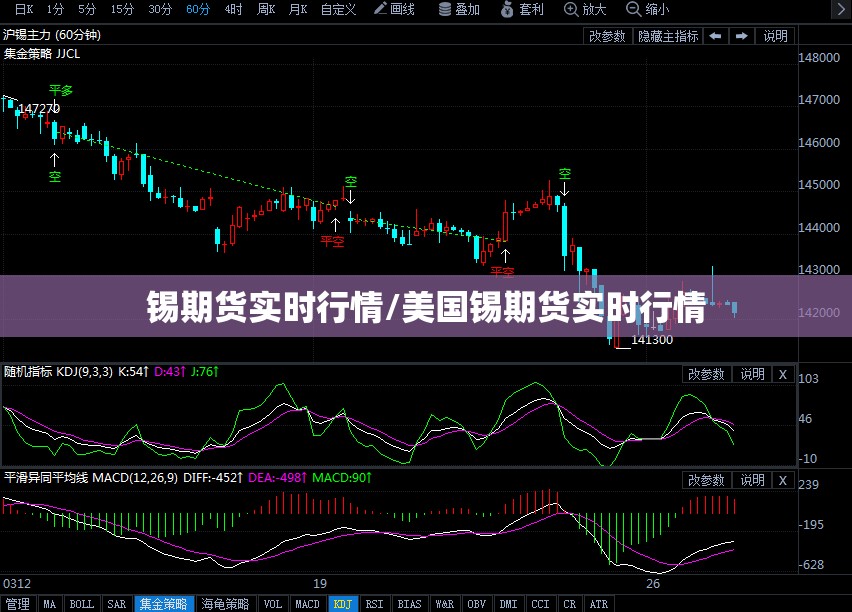Click the J:76 value in KDJ header

click(x=204, y=372)
